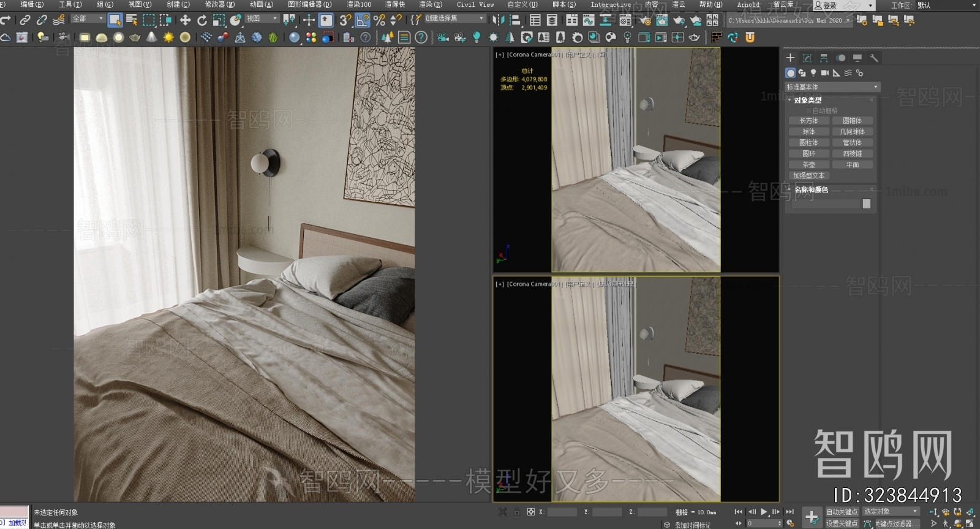This screenshot has height=529, width=980.
Task: Open the 登录 sign-in dropdown
Action: click(844, 6)
